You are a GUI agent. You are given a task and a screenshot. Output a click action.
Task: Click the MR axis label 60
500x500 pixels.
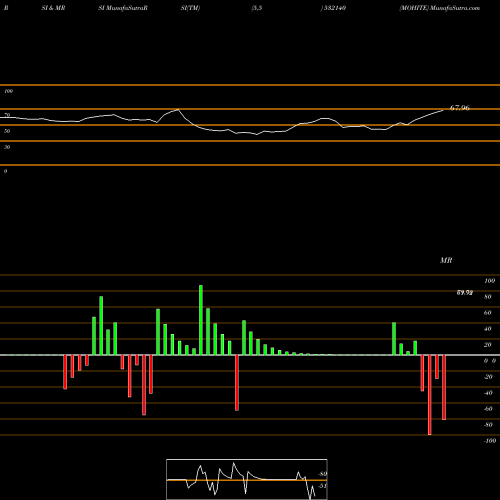click(488, 313)
